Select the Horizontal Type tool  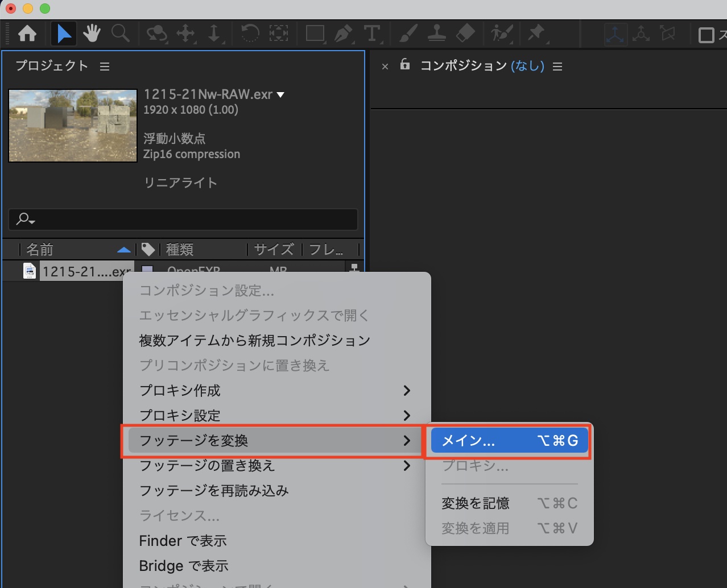click(372, 34)
